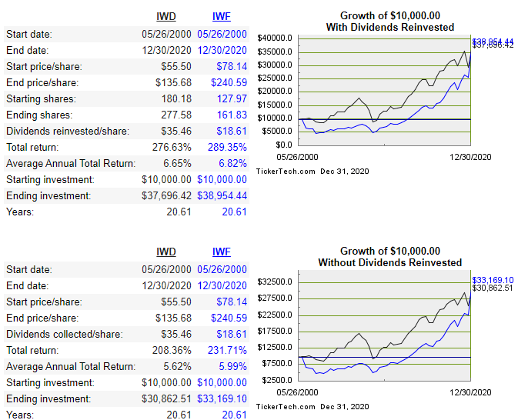Screen dimensions: 518x420
Task: Click the IWF total return 289.35% value
Action: point(227,147)
